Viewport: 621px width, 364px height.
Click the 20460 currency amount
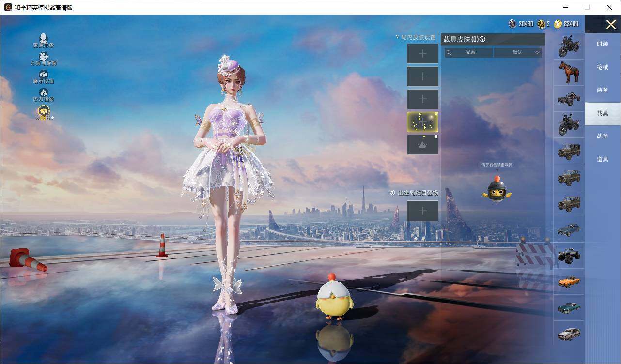coord(526,24)
